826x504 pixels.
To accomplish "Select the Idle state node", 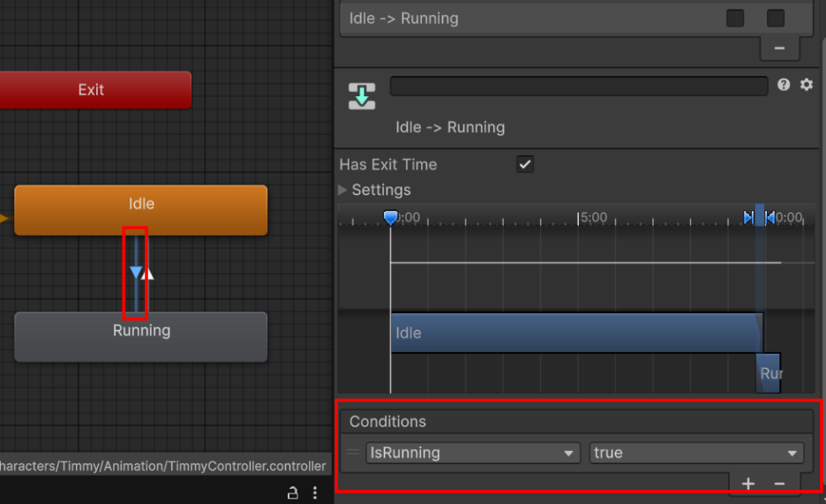I will [141, 210].
